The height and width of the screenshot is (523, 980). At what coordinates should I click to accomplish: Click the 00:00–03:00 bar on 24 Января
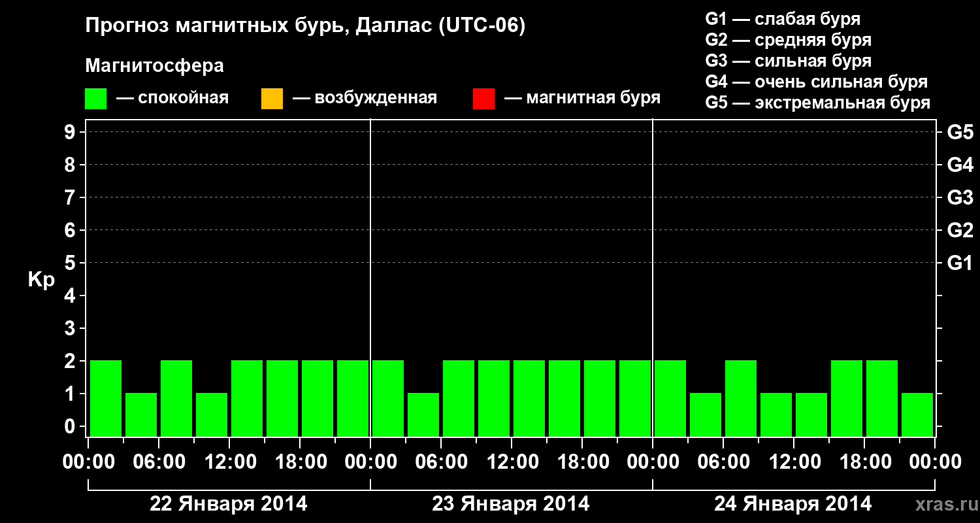[670, 398]
